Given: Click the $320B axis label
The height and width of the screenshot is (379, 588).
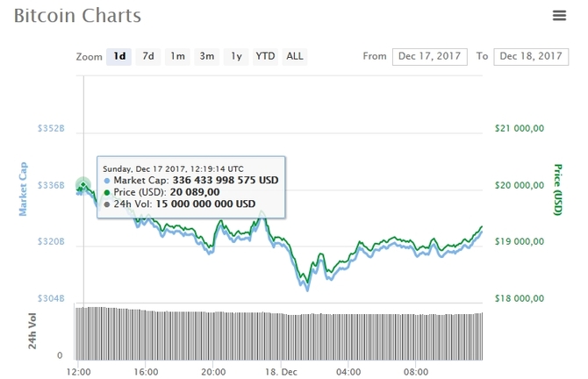Looking at the screenshot, I should tap(51, 241).
